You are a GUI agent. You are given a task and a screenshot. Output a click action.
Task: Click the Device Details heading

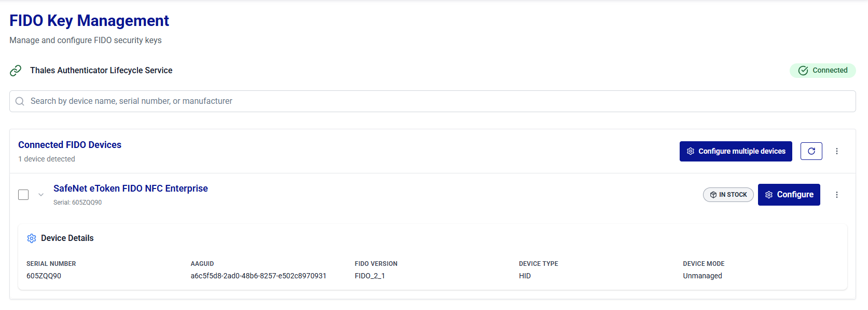[x=67, y=238]
